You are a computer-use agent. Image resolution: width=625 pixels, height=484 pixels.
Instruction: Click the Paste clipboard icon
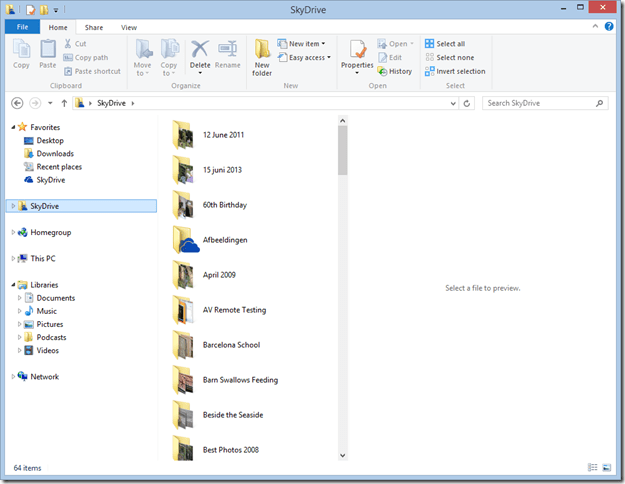coord(48,49)
